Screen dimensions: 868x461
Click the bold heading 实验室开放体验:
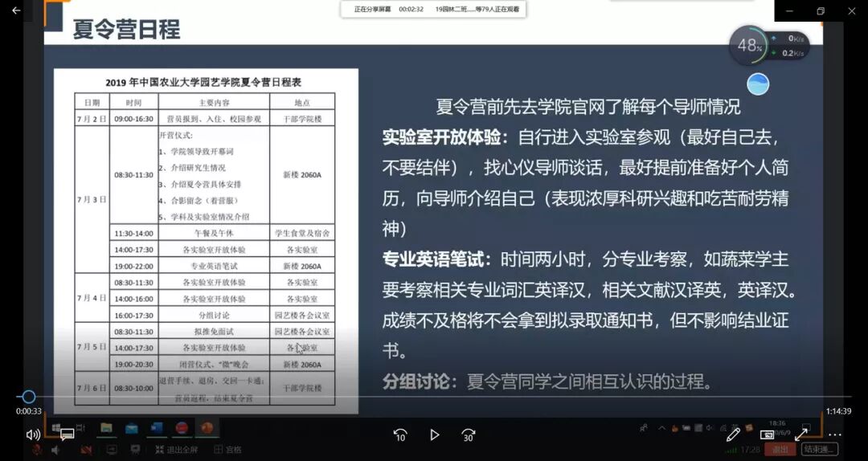pos(445,137)
